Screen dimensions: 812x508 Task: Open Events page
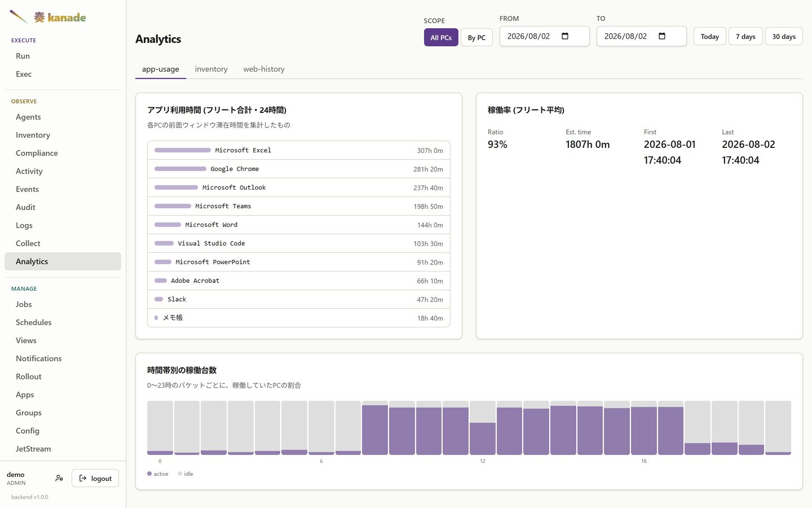click(63, 189)
